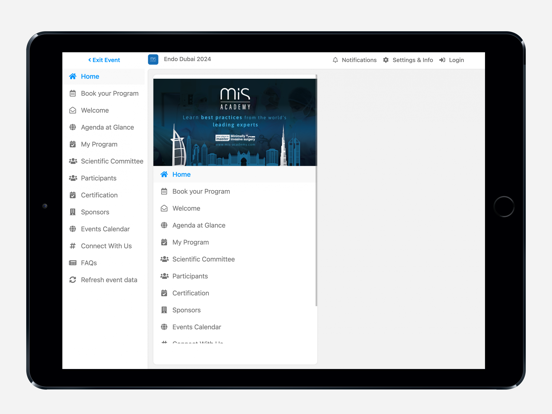Click the Home house icon in left sidebar
This screenshot has width=552, height=414.
click(73, 76)
